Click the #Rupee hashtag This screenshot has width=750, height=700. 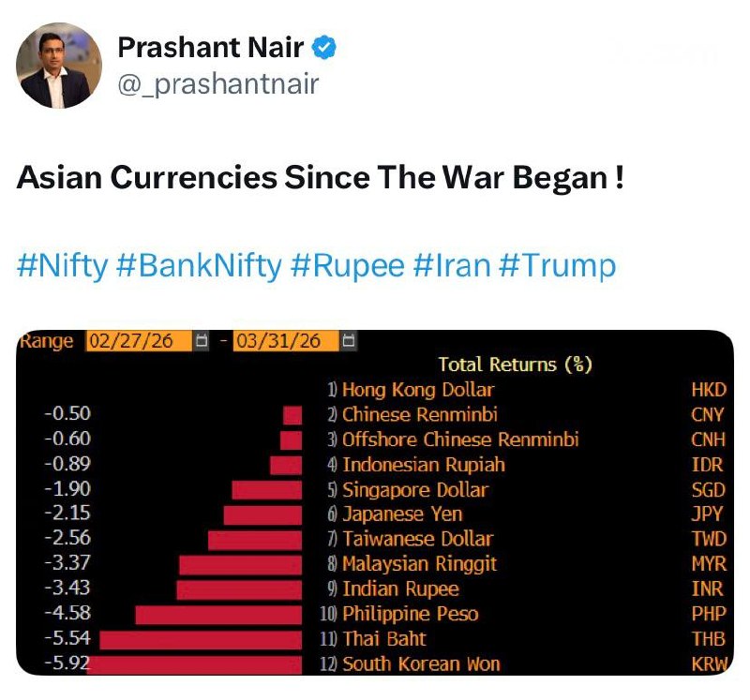[x=347, y=265]
